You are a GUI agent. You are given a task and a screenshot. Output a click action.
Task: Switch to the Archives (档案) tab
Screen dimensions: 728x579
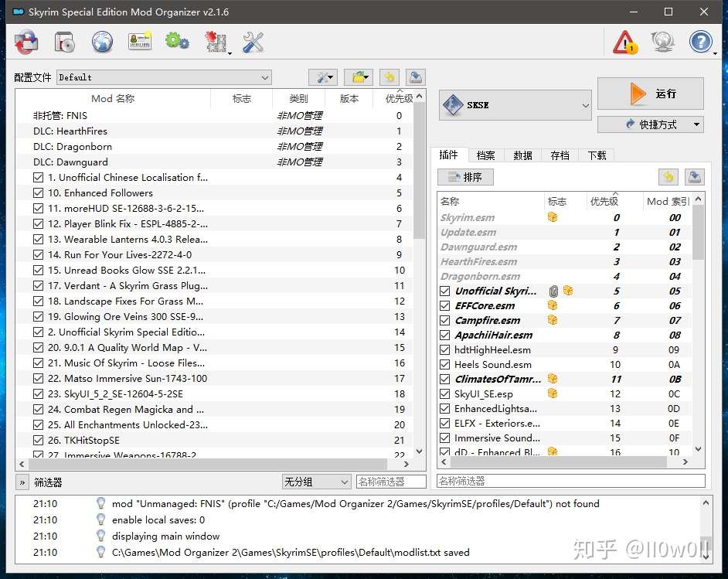coord(485,155)
